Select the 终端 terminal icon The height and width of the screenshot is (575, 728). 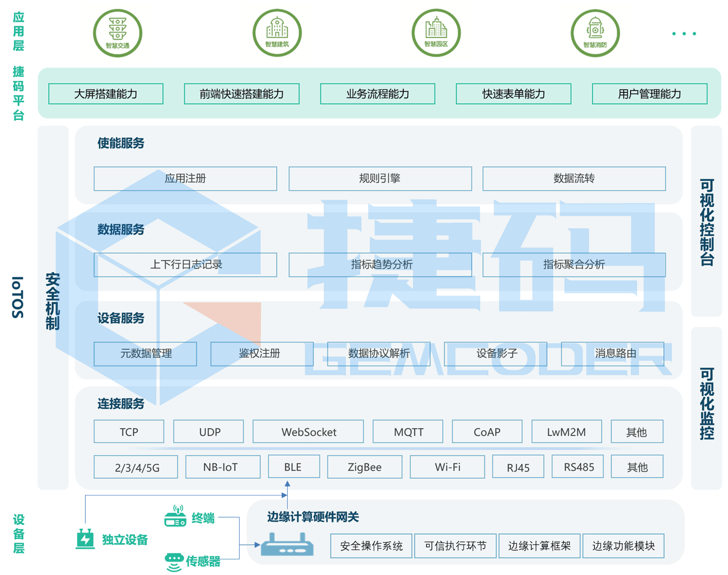176,520
